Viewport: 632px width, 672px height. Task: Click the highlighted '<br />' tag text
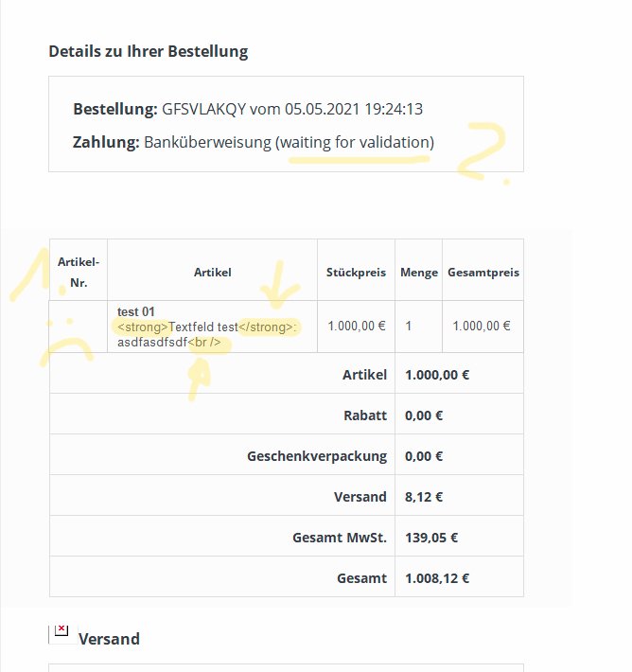pyautogui.click(x=210, y=343)
